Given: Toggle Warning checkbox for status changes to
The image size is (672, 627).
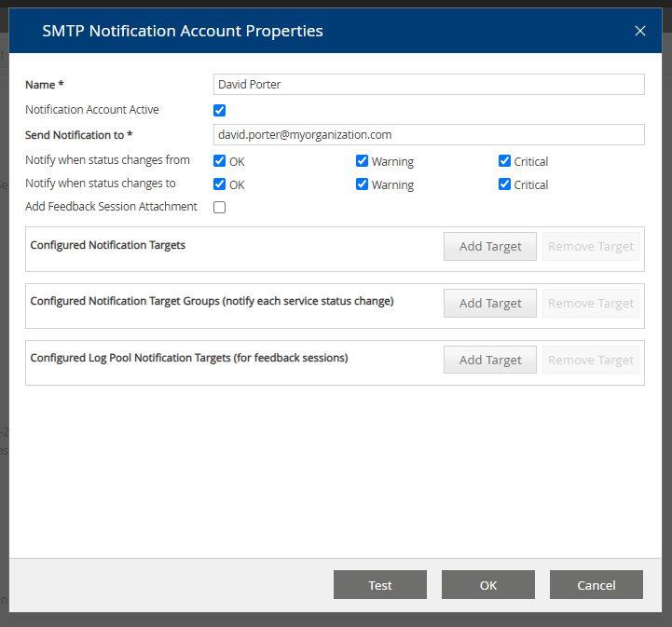Looking at the screenshot, I should [x=363, y=184].
